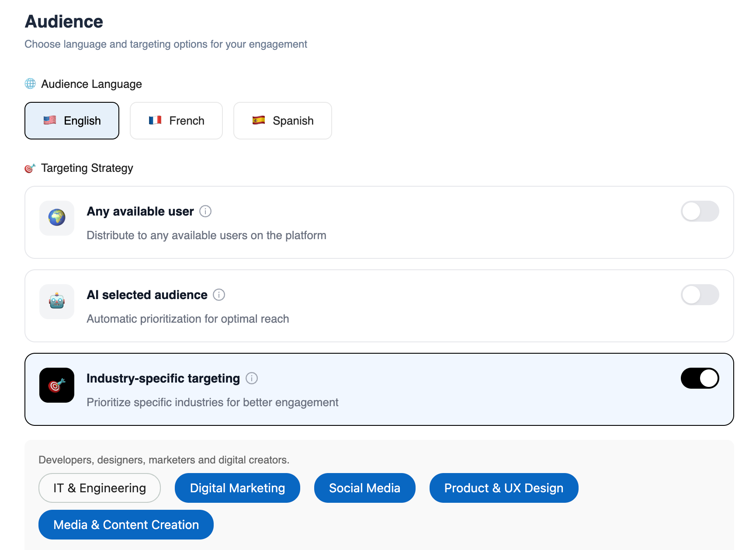Image resolution: width=756 pixels, height=550 pixels.
Task: Turn on the AI selected audience switch
Action: click(x=700, y=295)
